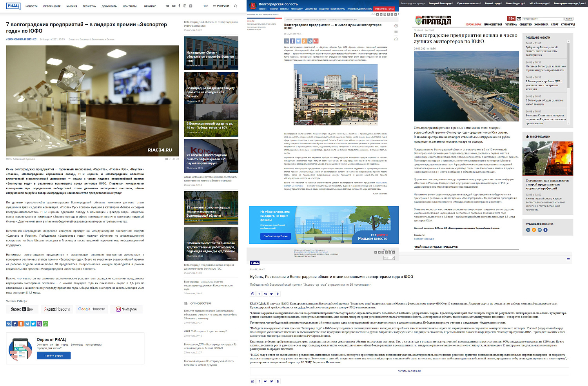The height and width of the screenshot is (386, 588).
Task: Open Сервисы in Волгоградская область menu
Action: (x=284, y=9)
